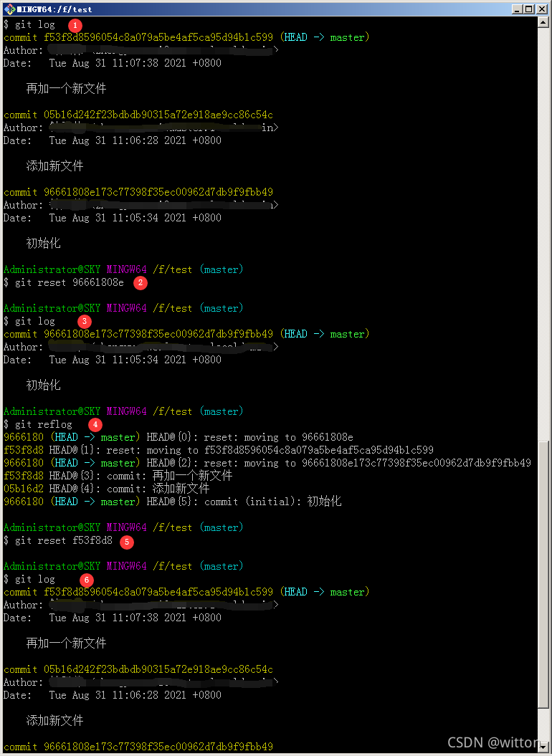Click the scrollbar track above the thumb

pos(543,233)
